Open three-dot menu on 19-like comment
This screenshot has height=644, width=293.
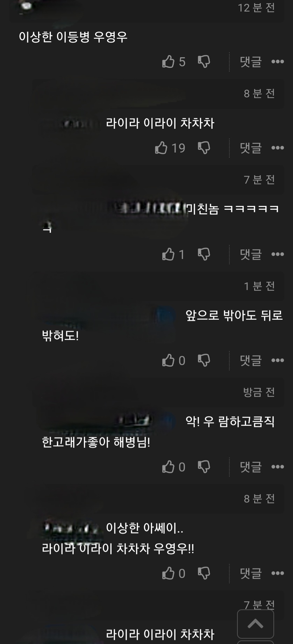click(x=278, y=148)
